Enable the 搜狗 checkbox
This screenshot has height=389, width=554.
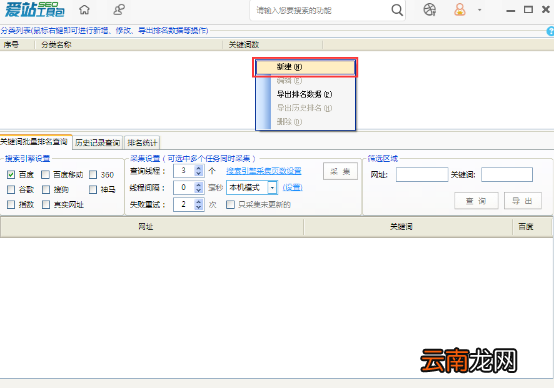pyautogui.click(x=46, y=190)
